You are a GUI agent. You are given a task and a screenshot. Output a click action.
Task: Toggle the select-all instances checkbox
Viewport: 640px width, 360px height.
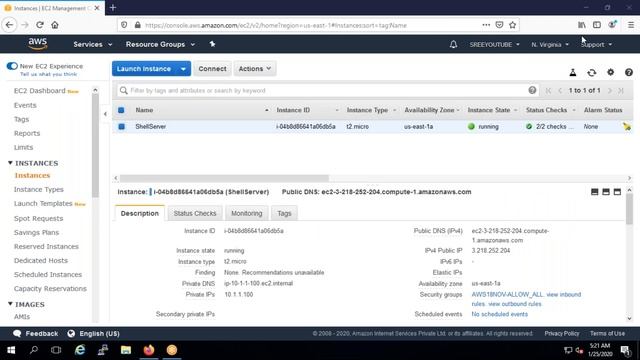121,110
